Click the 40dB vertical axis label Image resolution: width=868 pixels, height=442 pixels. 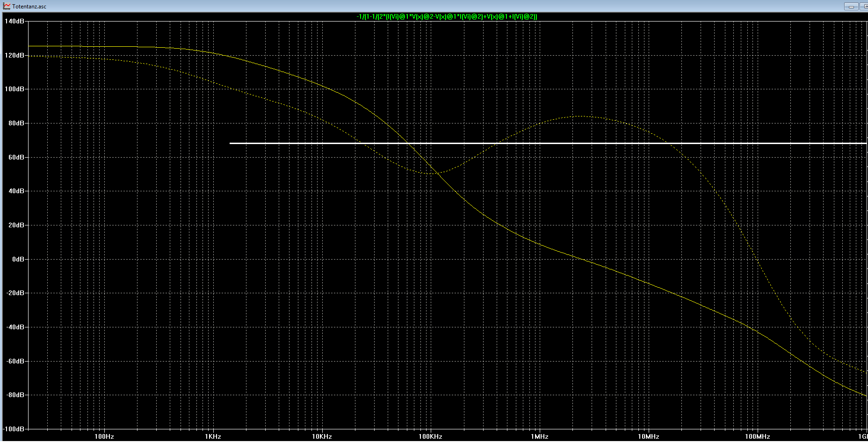[x=16, y=191]
